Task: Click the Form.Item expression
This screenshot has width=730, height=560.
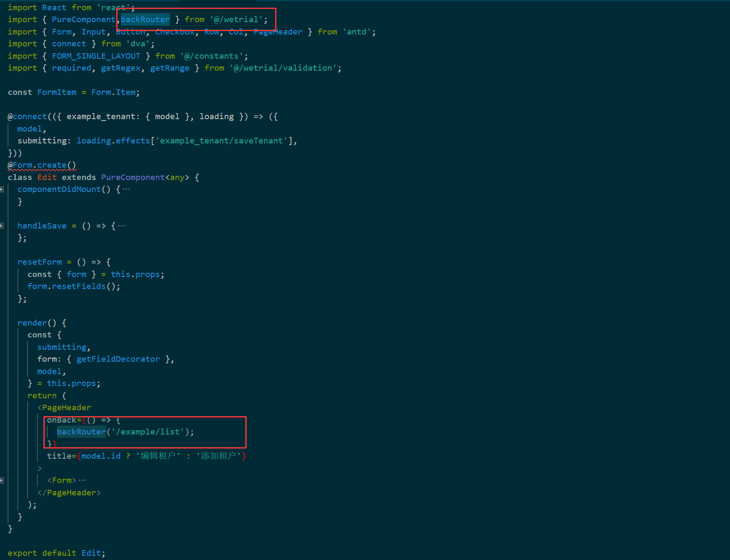Action: tap(113, 92)
